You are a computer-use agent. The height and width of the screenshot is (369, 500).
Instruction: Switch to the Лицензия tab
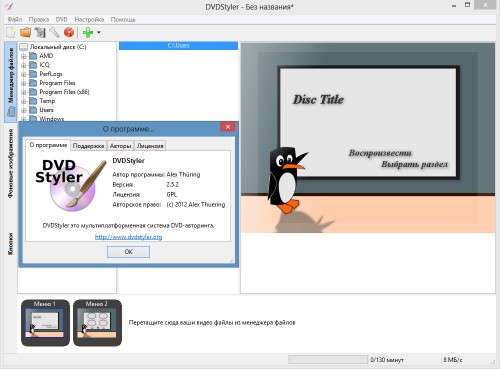[x=150, y=146]
